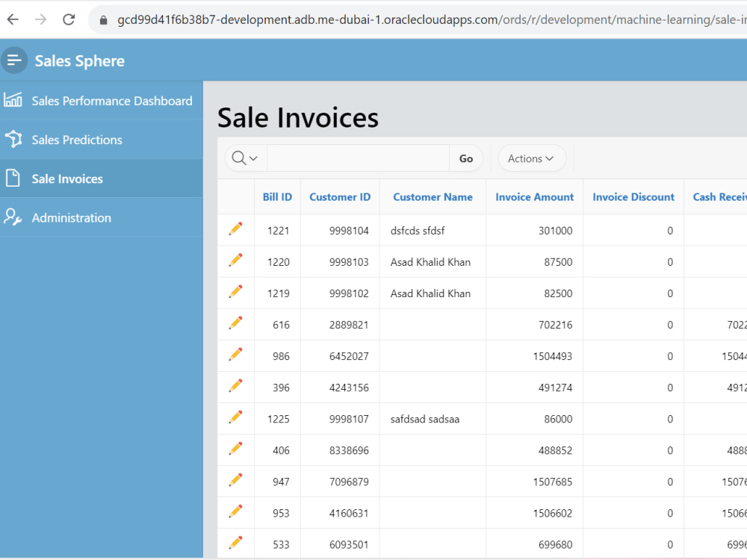
Task: Click the Sales Sphere app title
Action: click(80, 61)
